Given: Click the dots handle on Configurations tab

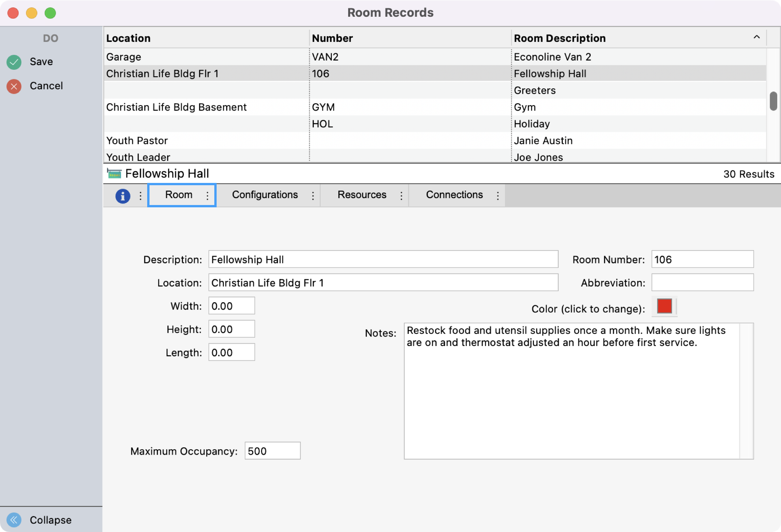Looking at the screenshot, I should (x=313, y=196).
